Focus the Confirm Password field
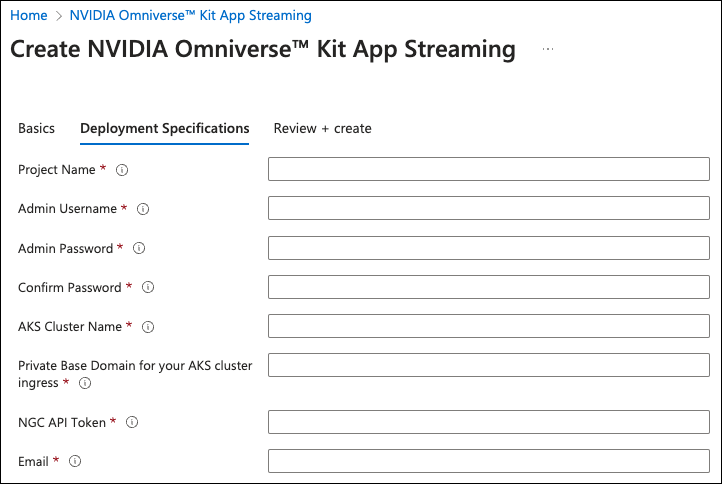 pyautogui.click(x=489, y=287)
